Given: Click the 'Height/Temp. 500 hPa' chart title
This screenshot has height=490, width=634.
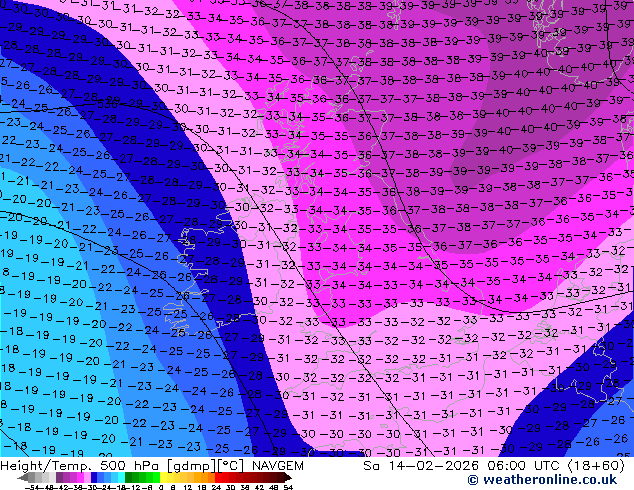Looking at the screenshot, I should [79, 466].
